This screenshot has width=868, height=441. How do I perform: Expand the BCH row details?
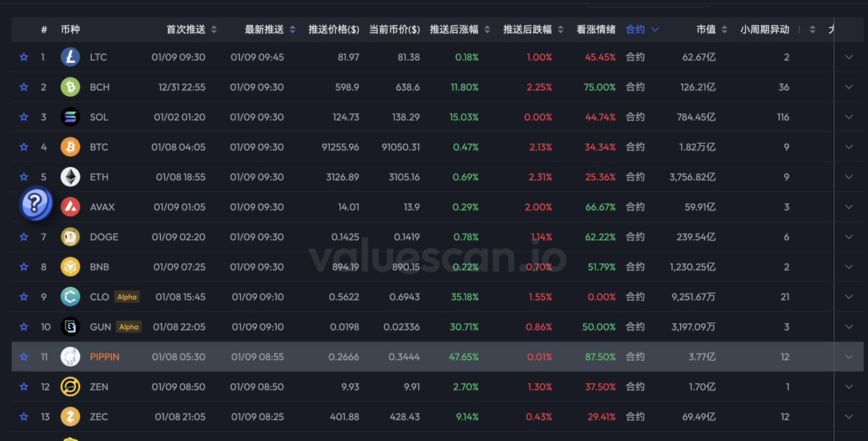[849, 87]
